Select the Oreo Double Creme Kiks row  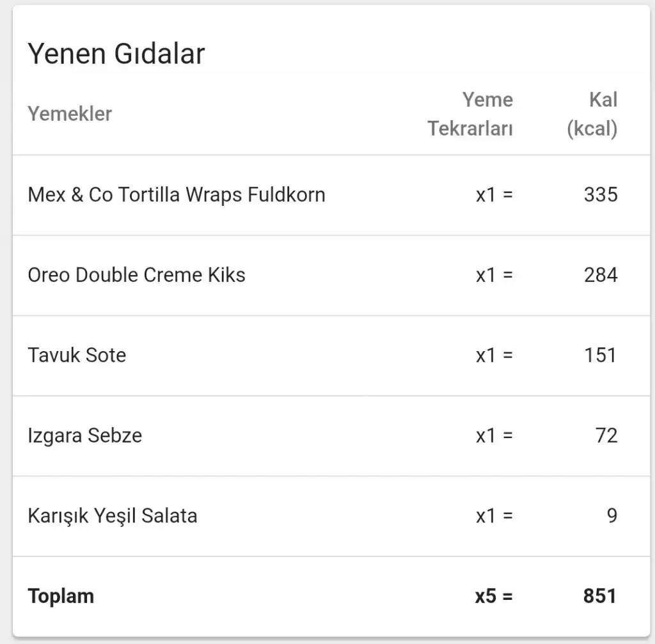(136, 275)
